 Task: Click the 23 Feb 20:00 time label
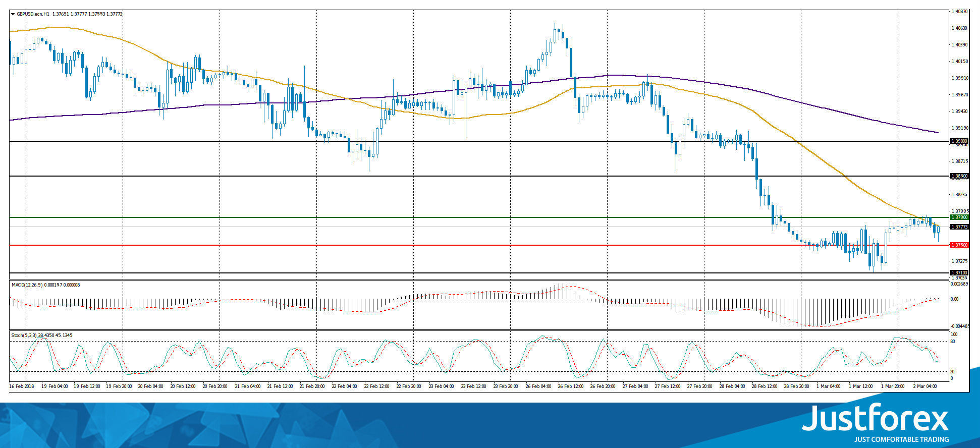click(507, 386)
